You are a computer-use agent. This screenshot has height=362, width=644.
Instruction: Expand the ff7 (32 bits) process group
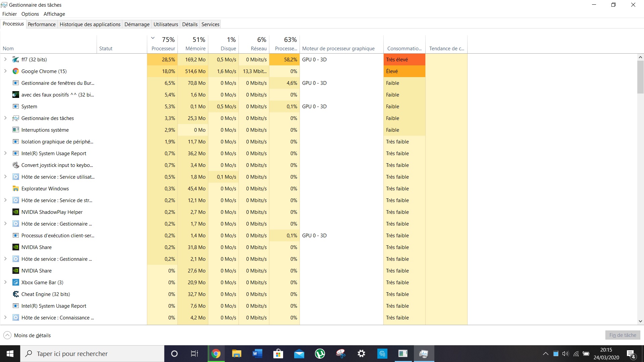tap(5, 59)
